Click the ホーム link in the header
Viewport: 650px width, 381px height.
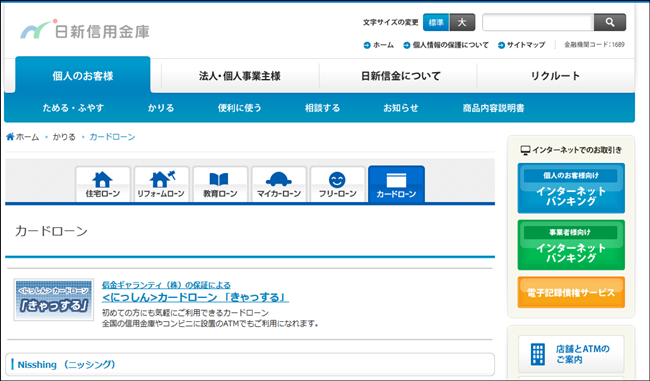pyautogui.click(x=379, y=45)
